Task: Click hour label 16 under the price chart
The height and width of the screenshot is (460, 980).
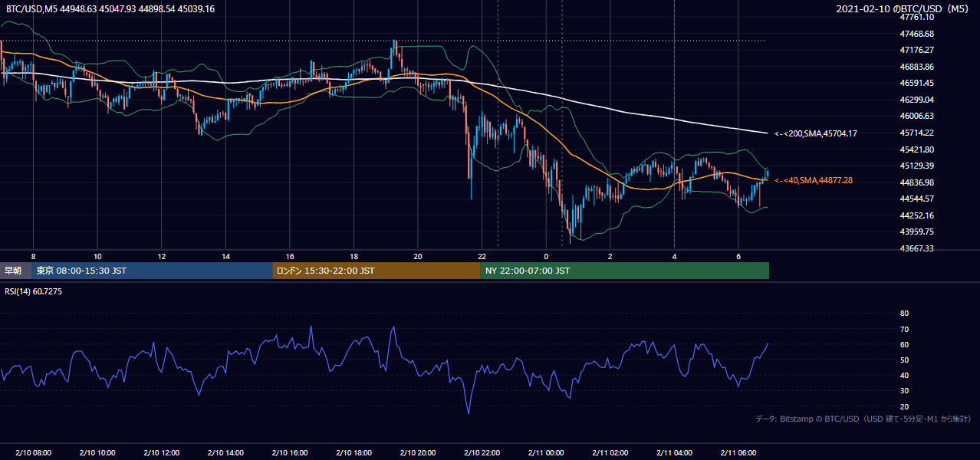Action: [x=289, y=256]
